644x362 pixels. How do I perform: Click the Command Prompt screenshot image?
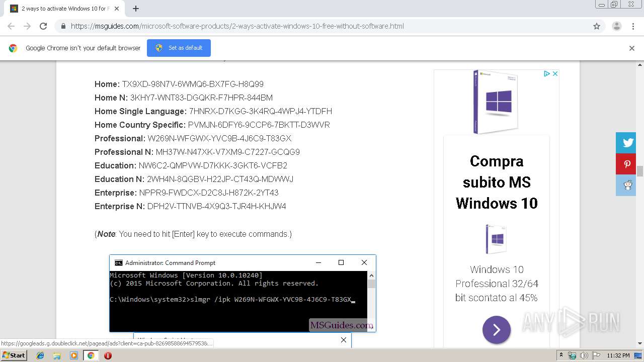[243, 294]
